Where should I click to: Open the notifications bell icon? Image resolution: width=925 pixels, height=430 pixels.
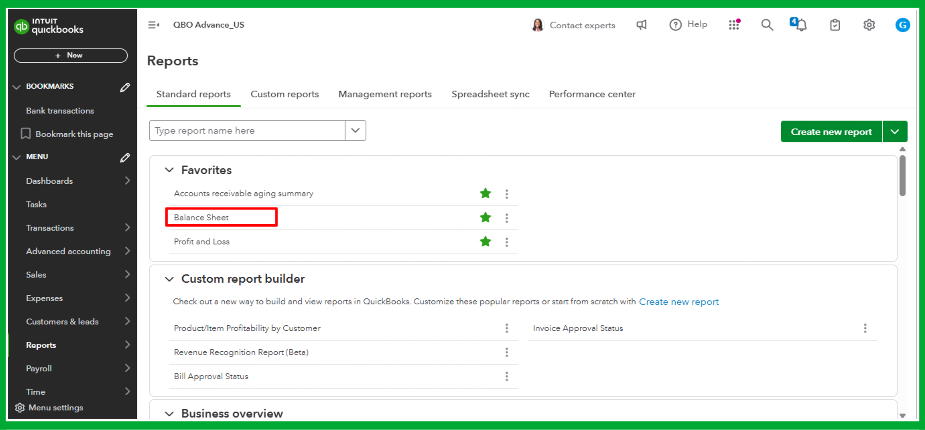800,25
